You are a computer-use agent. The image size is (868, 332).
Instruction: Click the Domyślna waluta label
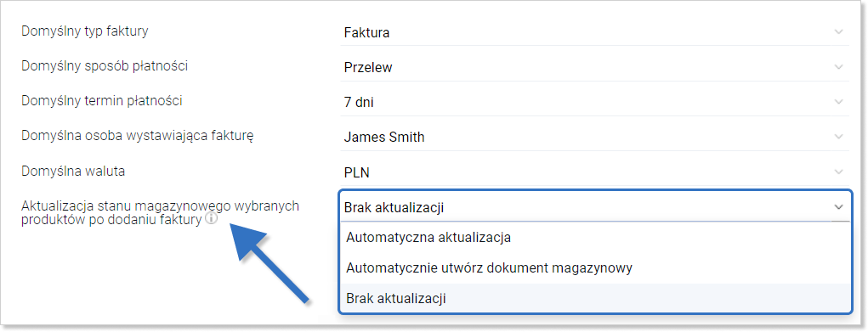73,171
